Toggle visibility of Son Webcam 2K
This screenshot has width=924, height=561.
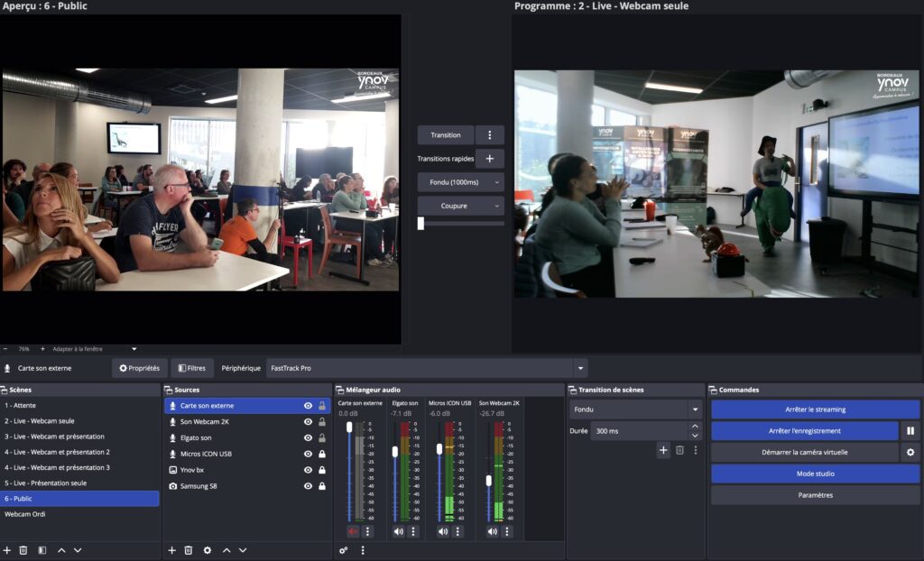308,422
